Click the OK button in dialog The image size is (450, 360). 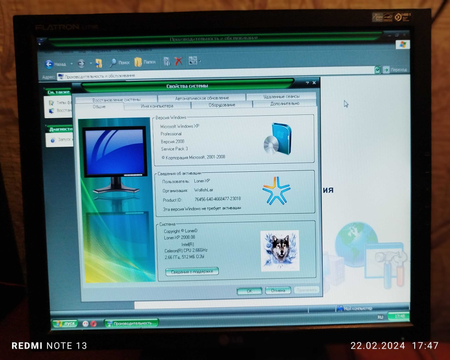pos(249,291)
